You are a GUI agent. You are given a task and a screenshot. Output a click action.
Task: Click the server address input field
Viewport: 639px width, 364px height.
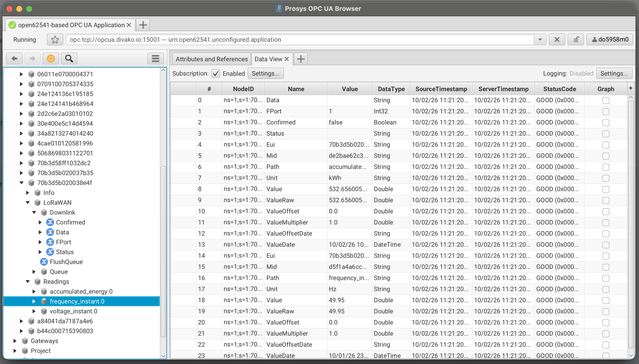coord(300,40)
